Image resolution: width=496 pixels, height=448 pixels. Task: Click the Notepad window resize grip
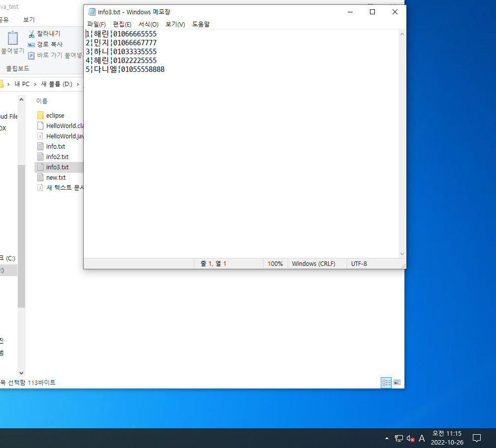(x=403, y=266)
